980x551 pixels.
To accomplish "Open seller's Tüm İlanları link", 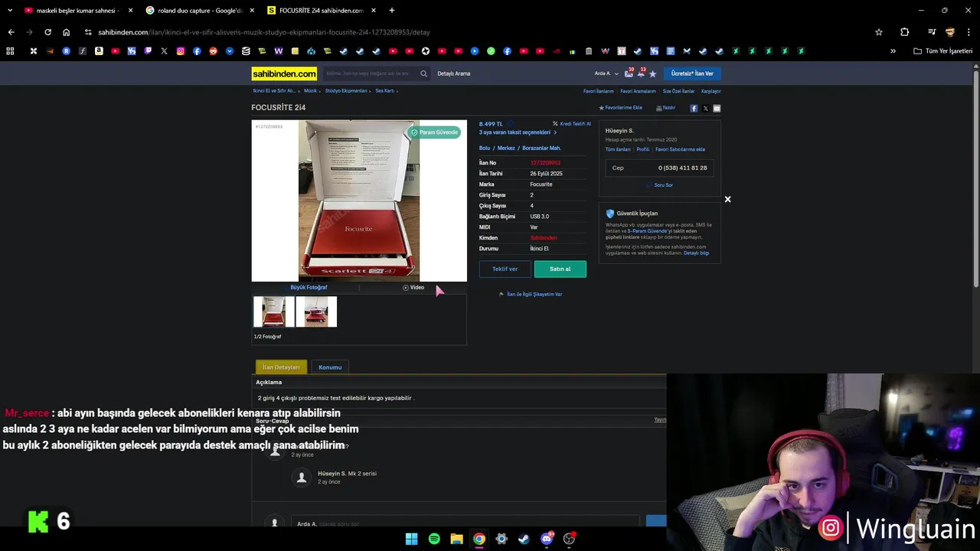I will [618, 149].
